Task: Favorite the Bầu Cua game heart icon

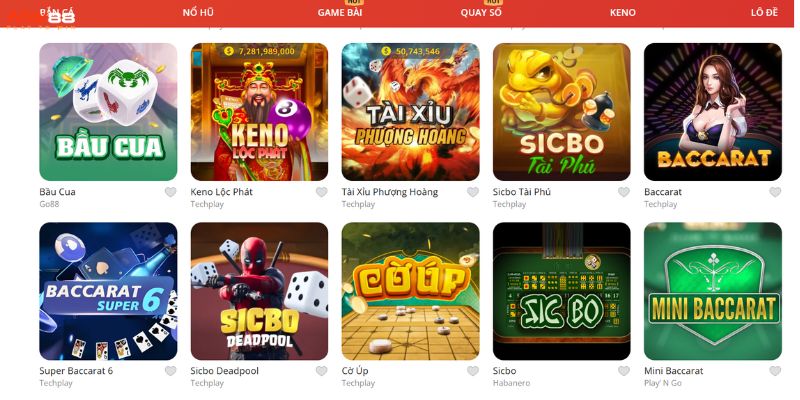Action: (x=170, y=192)
